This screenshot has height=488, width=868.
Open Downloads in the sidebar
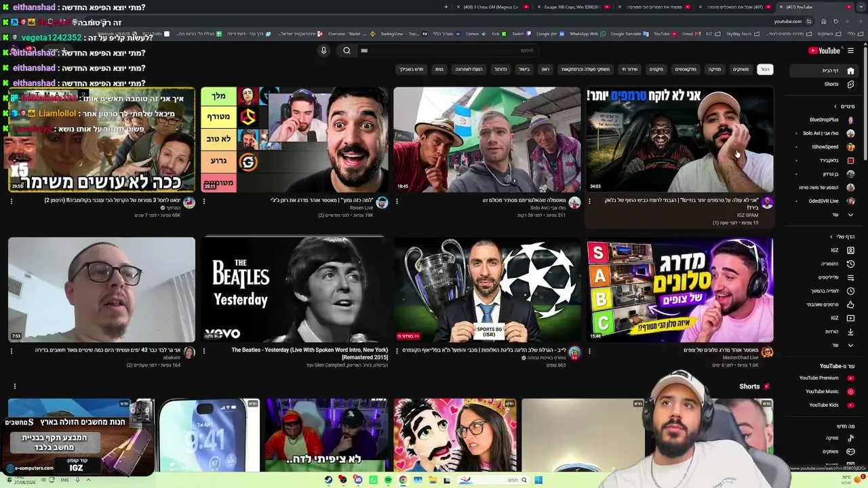[837, 331]
